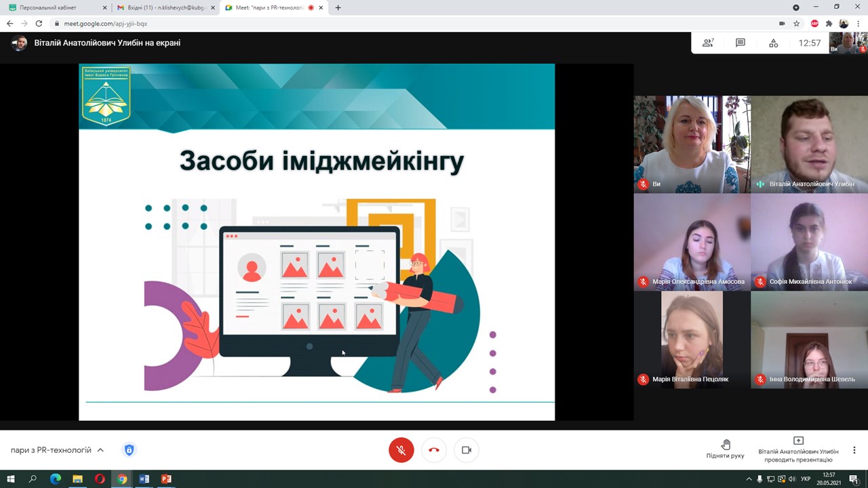Bookmark this page with star icon
The width and height of the screenshot is (868, 488).
tap(797, 24)
